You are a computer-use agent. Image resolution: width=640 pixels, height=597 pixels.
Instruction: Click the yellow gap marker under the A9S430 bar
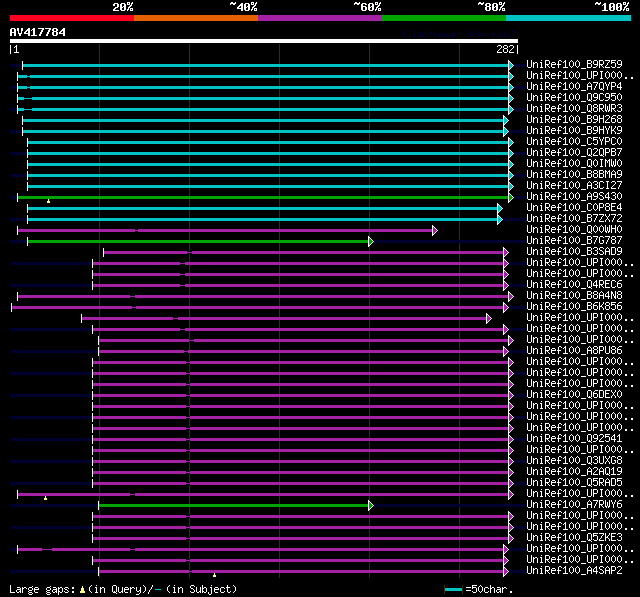point(49,201)
